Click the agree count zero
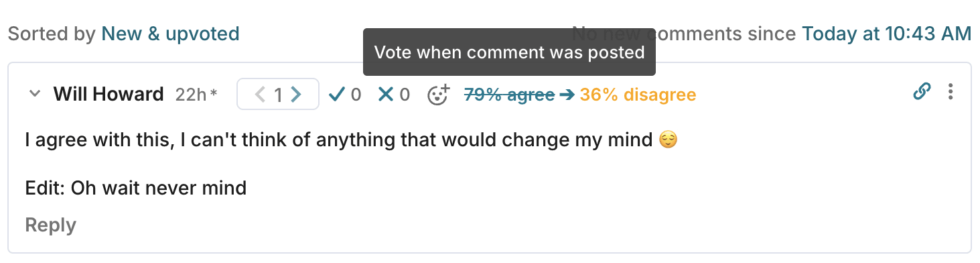The height and width of the screenshot is (263, 980). pos(356,95)
